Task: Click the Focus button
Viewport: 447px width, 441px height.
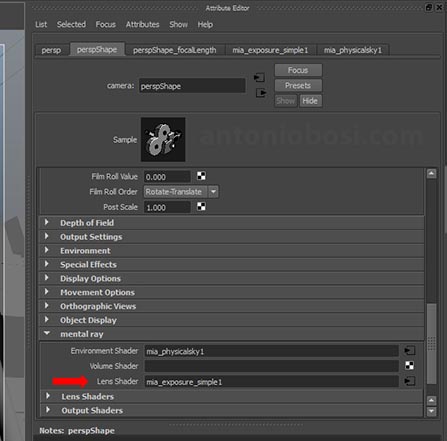Action: 298,70
